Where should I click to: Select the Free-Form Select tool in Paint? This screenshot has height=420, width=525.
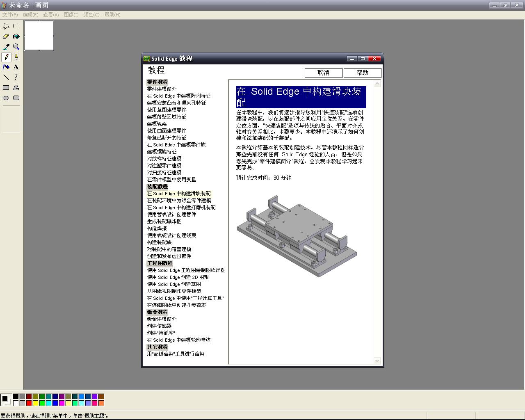click(x=6, y=26)
